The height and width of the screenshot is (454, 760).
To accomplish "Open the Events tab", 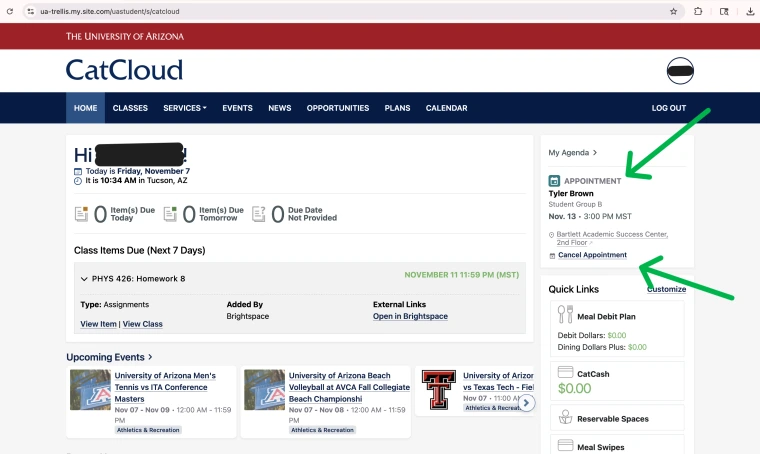I will (x=238, y=108).
